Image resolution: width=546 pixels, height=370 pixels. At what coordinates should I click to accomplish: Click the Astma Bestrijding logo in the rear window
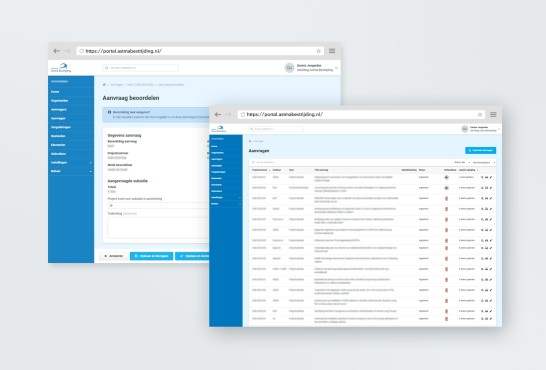point(61,68)
